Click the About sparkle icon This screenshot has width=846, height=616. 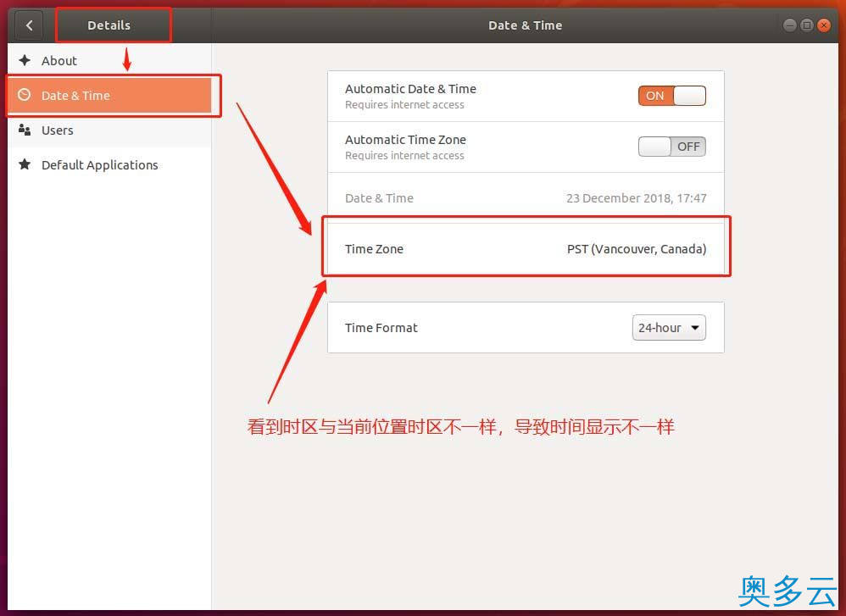[x=25, y=61]
